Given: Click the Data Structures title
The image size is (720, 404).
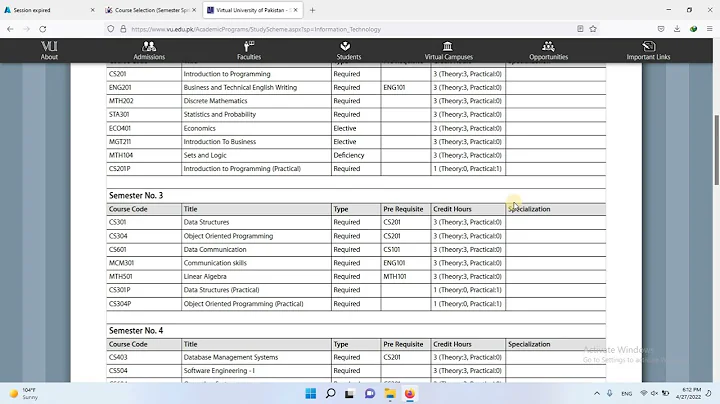Looking at the screenshot, I should (x=206, y=222).
